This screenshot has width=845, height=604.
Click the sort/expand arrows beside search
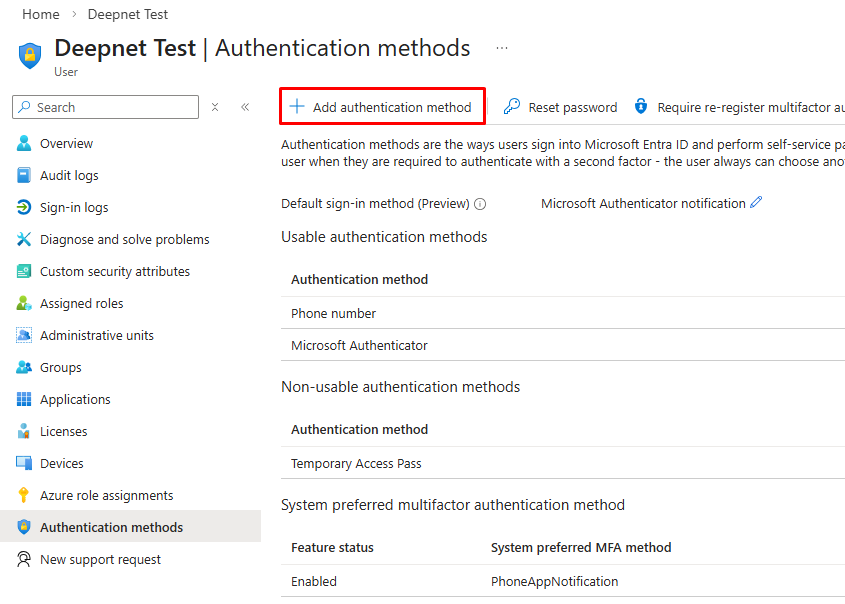tap(215, 107)
